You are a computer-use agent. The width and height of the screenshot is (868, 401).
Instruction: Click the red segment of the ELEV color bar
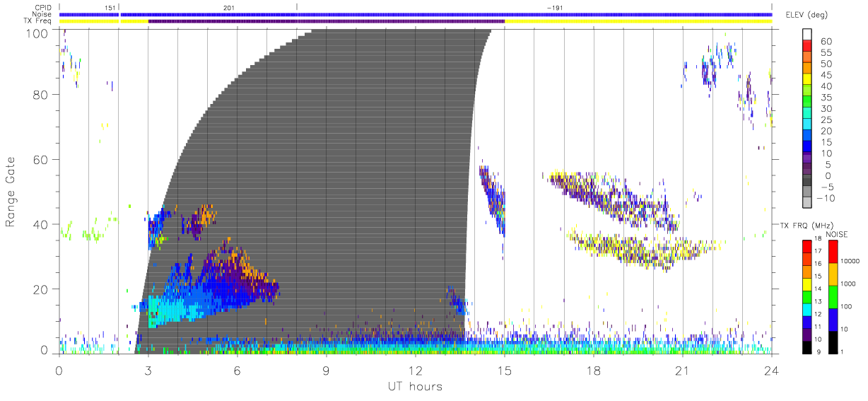807,47
